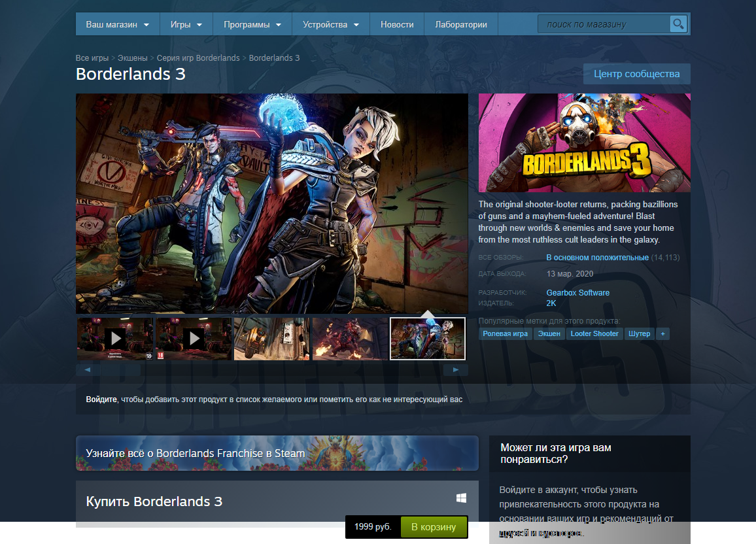Select the Ролевая игра tag

[x=506, y=333]
